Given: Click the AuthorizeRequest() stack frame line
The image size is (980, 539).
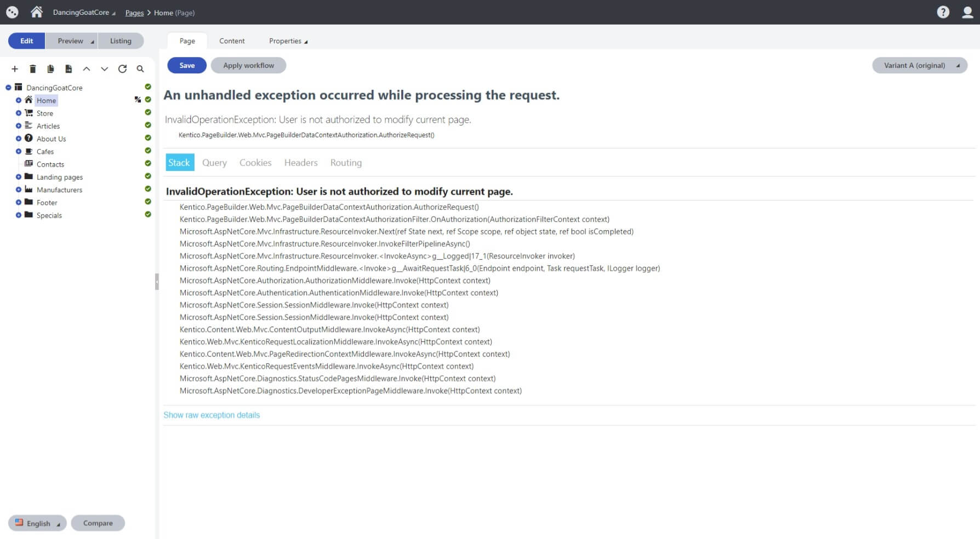Looking at the screenshot, I should 329,207.
